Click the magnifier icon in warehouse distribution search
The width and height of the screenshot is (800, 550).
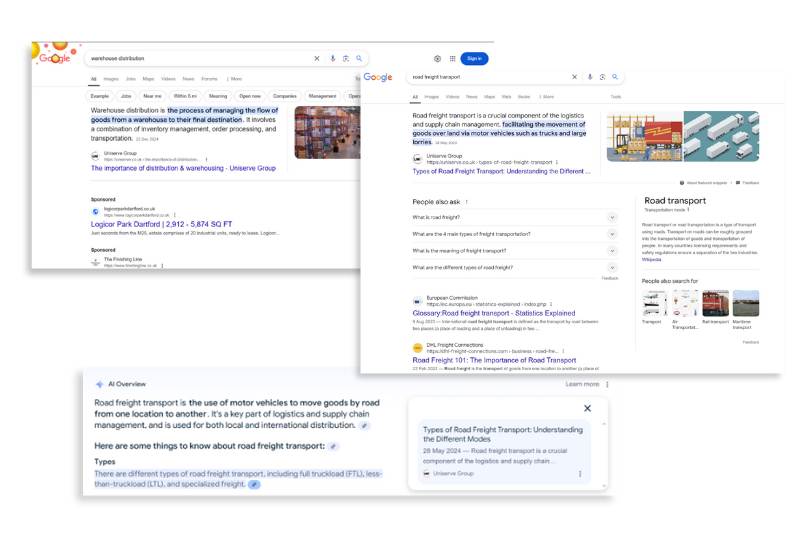359,59
